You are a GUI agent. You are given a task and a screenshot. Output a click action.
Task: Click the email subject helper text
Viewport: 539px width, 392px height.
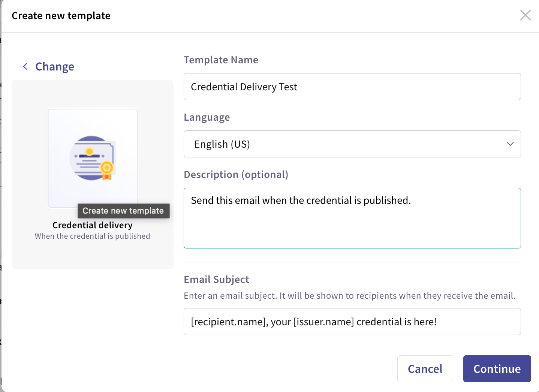point(350,296)
